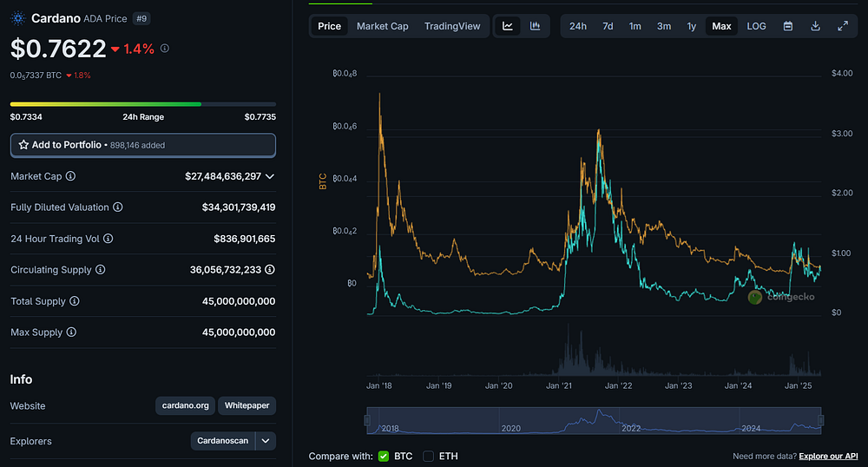Select the Market Cap chart tab
868x467 pixels.
click(x=383, y=26)
